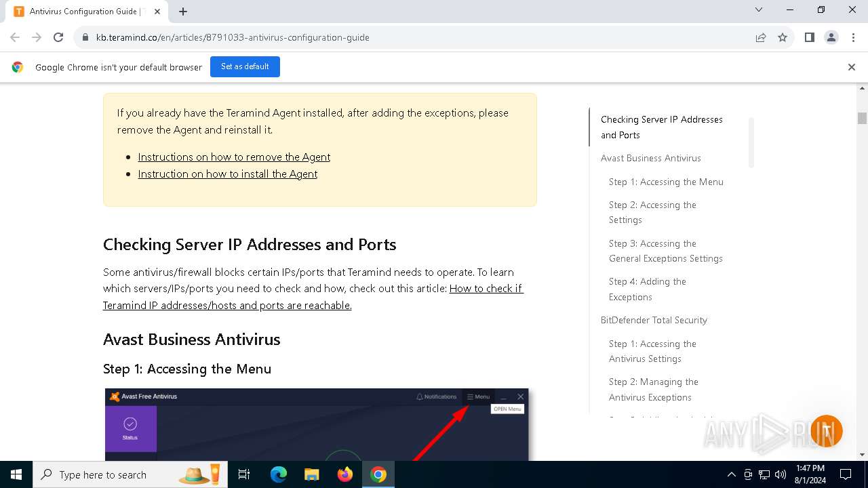Click the Avast Free Antivirus screenshot image

[x=317, y=424]
